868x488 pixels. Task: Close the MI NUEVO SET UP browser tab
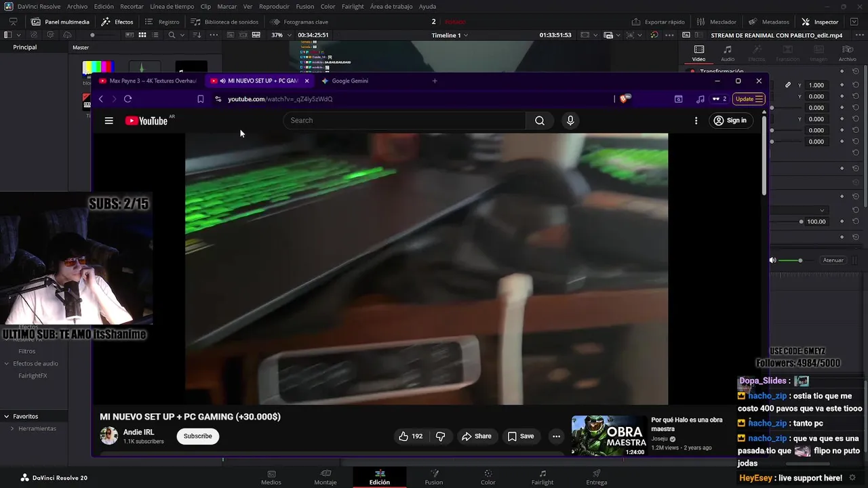pyautogui.click(x=307, y=81)
